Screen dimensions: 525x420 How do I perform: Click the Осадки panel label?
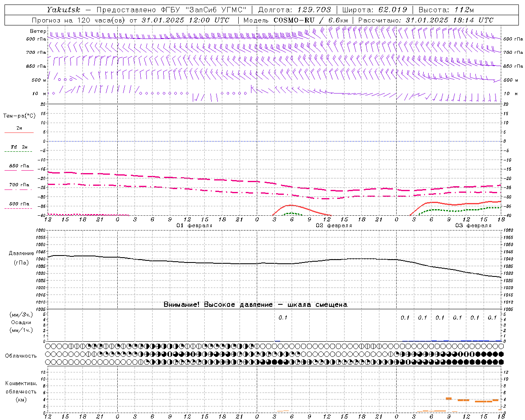click(21, 322)
